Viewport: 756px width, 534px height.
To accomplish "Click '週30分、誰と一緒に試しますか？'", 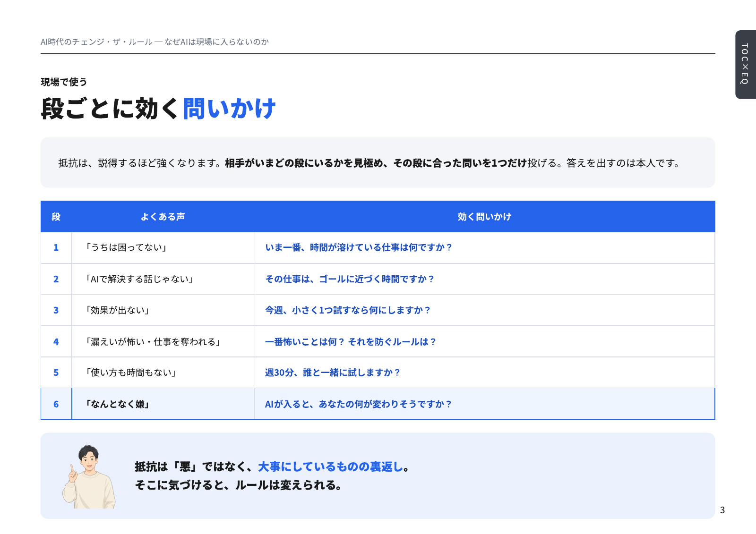I will click(x=333, y=373).
